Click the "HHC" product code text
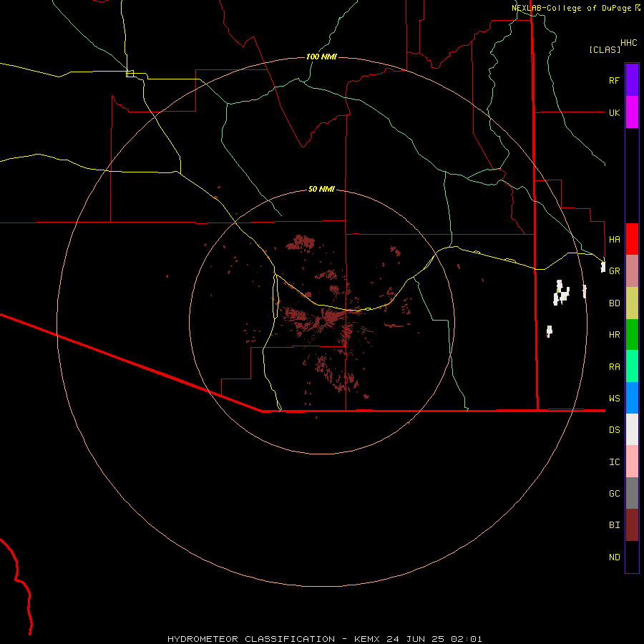 (628, 43)
